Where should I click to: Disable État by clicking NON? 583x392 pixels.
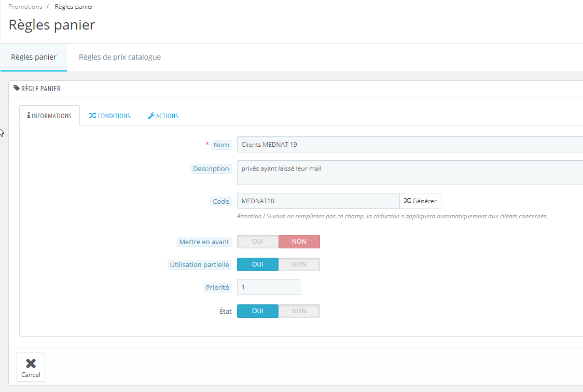tap(299, 311)
